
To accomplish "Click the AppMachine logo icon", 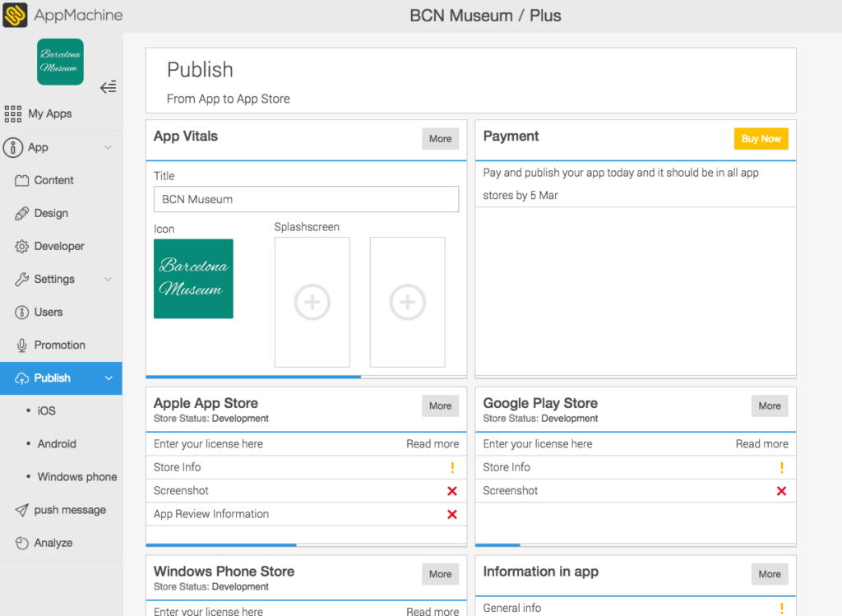I will [15, 15].
